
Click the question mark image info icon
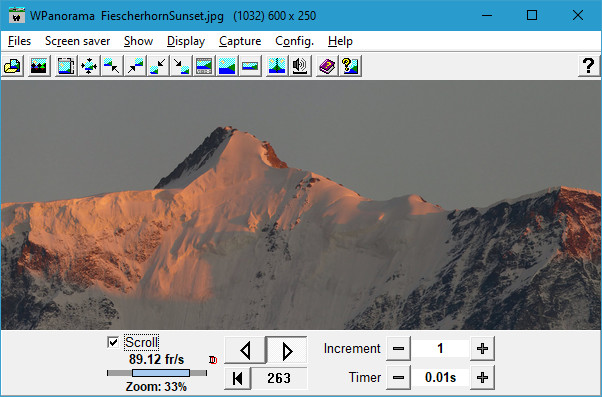350,66
